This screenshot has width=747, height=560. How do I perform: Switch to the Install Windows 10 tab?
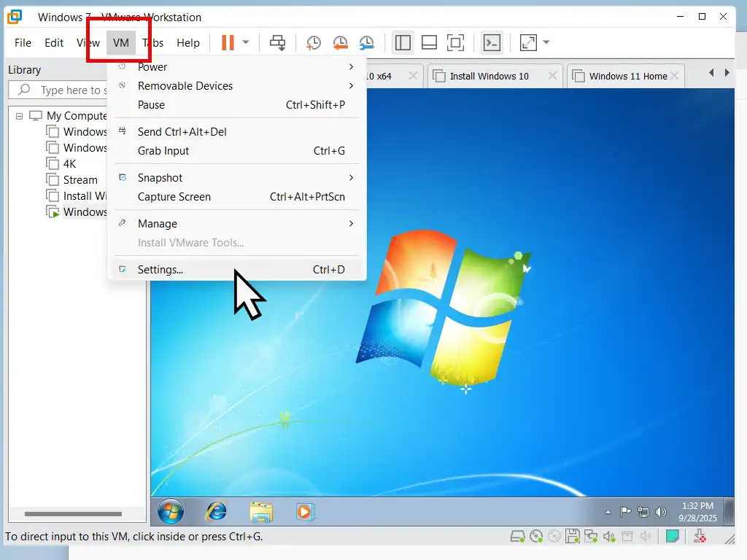tap(489, 76)
